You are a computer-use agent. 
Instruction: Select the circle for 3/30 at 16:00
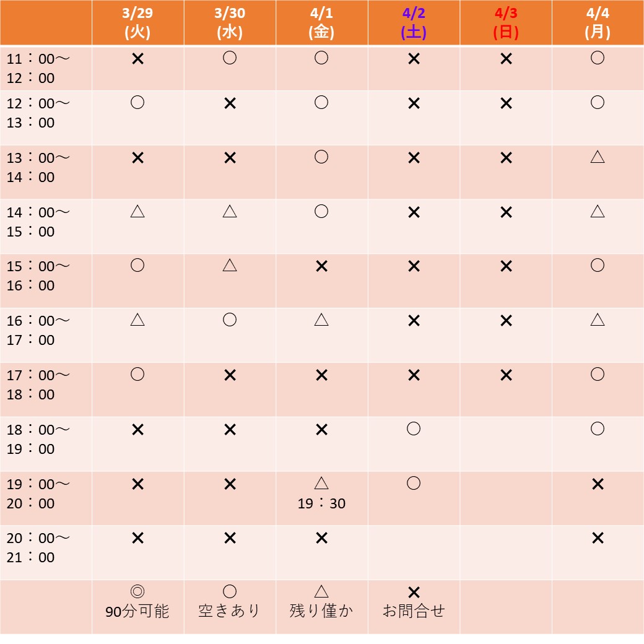click(x=230, y=320)
